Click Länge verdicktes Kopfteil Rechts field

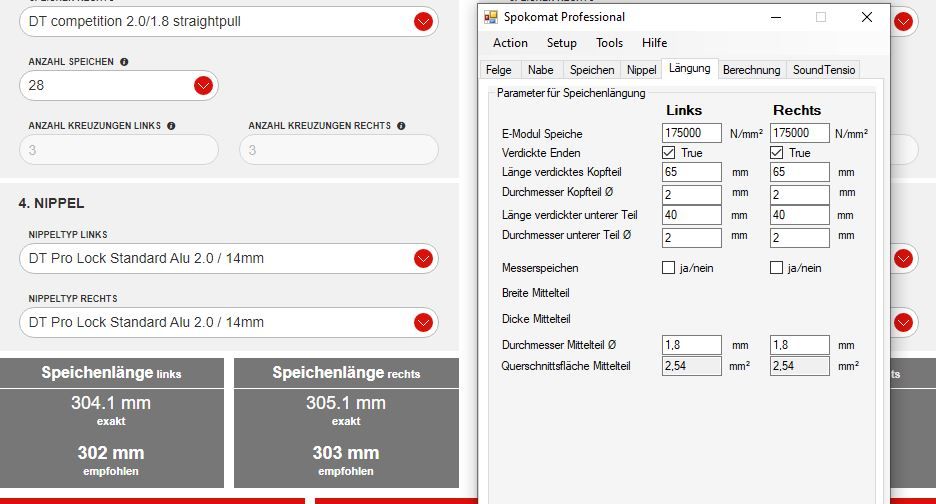800,172
